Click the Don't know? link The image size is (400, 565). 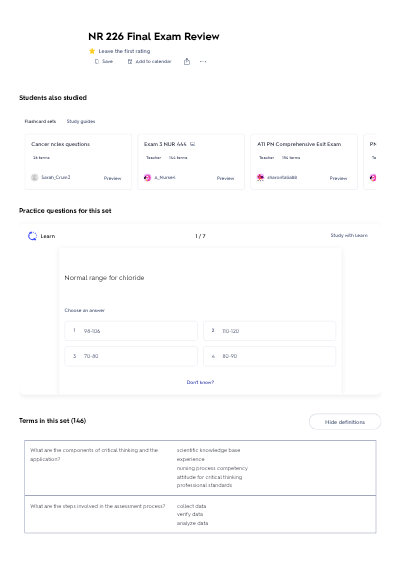(200, 382)
